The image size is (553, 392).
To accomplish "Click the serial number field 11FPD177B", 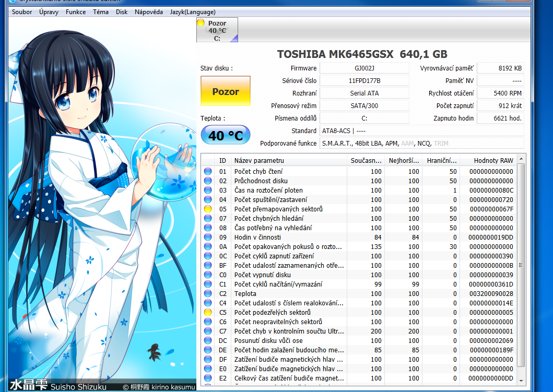I will 364,80.
